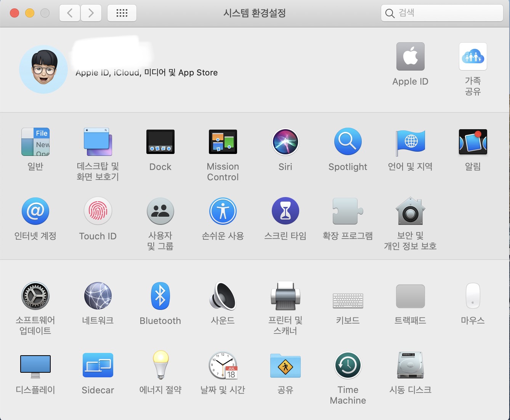This screenshot has height=420, width=510.
Task: Open 키보드 (Keyboard) preferences
Action: coord(348,301)
